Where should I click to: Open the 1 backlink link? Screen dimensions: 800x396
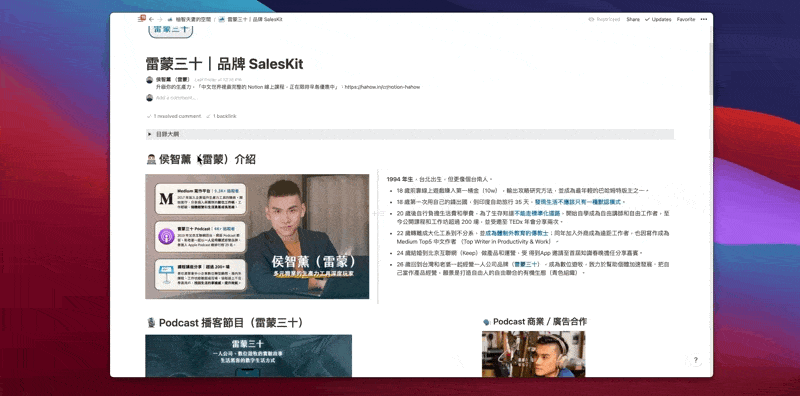[221, 116]
